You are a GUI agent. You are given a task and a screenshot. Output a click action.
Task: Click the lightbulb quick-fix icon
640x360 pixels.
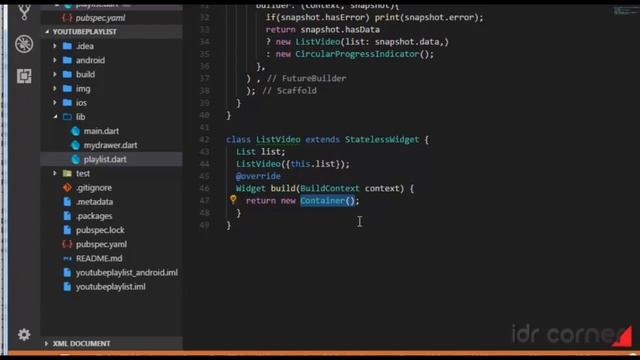[x=233, y=199]
